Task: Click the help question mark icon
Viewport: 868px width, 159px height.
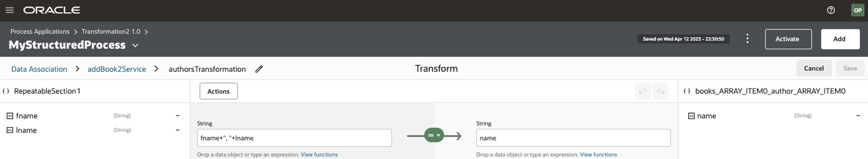Action: coord(831,10)
